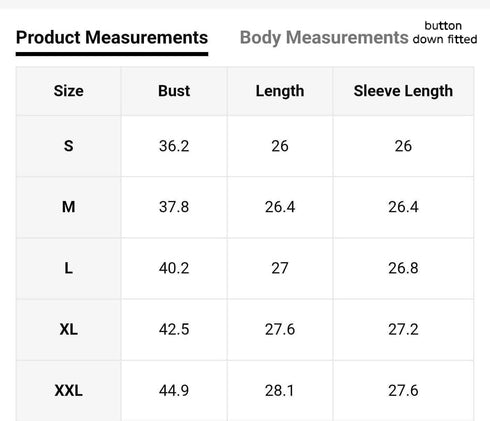Select the XXL size row label
The width and height of the screenshot is (490, 421).
(69, 391)
